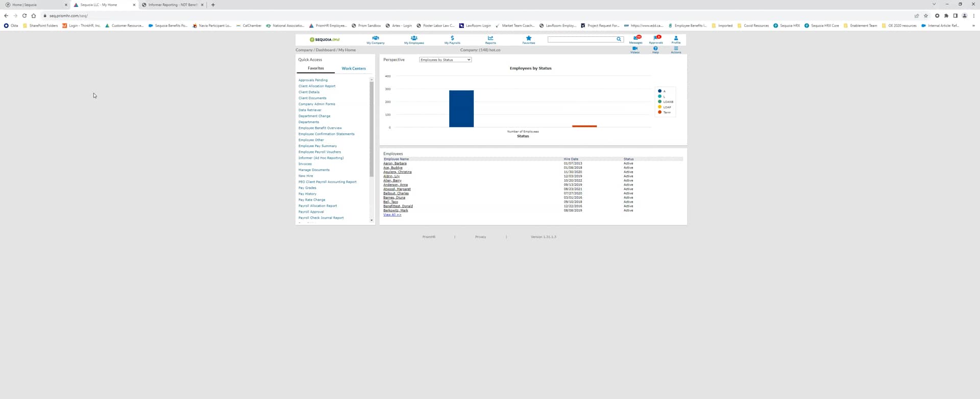The image size is (980, 399).
Task: Open Payroll Approval link
Action: [311, 212]
